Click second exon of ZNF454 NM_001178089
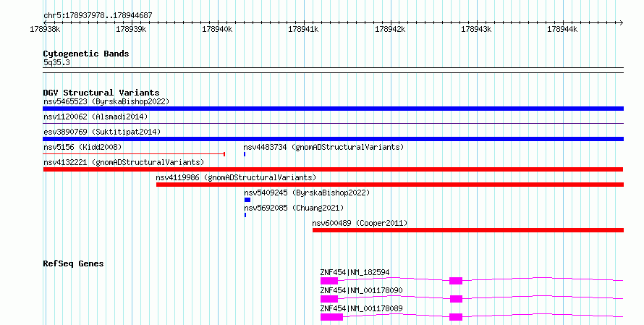Viewport: 644px width, 325px height. click(456, 317)
